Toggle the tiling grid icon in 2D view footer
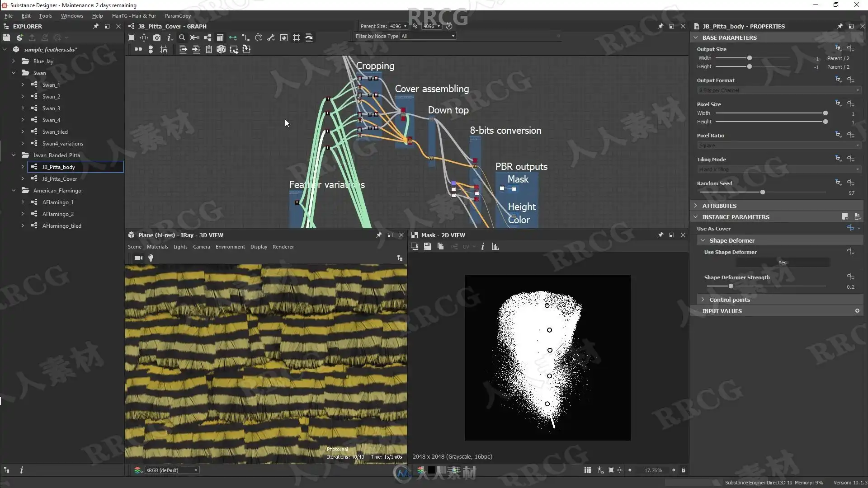 coord(587,470)
